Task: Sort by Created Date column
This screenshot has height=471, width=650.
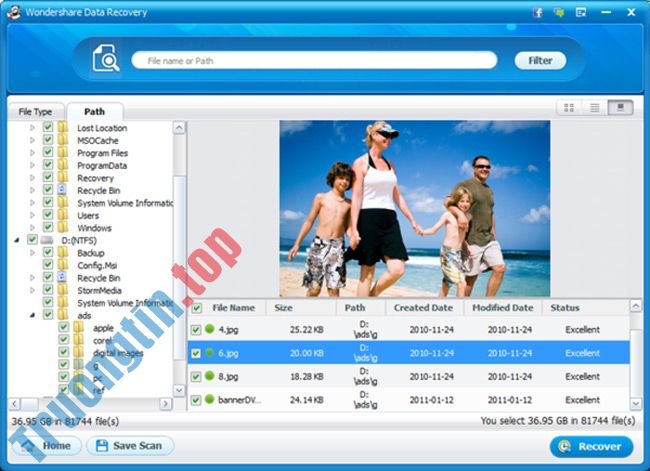Action: click(x=423, y=308)
